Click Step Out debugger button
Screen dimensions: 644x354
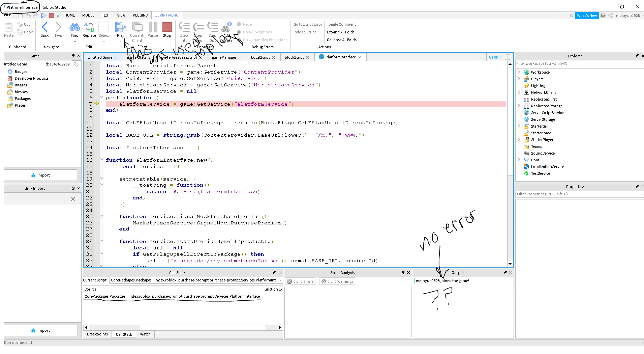[212, 32]
